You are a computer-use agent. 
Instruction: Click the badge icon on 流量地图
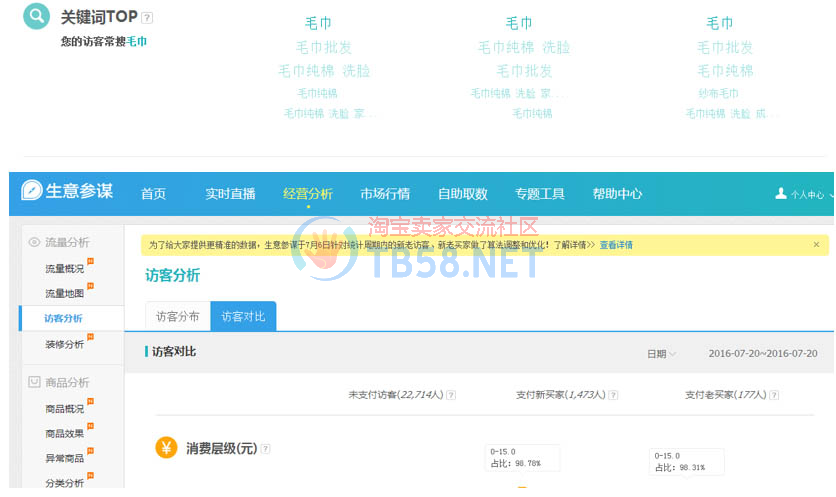pos(91,286)
